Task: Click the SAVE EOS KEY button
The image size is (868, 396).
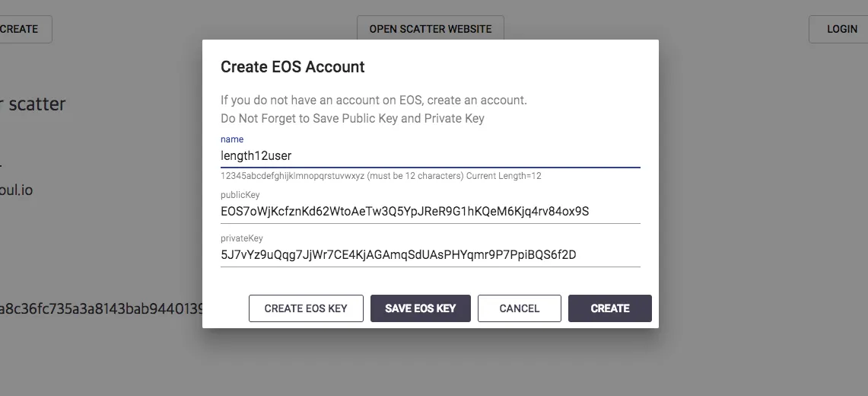Action: coord(420,308)
